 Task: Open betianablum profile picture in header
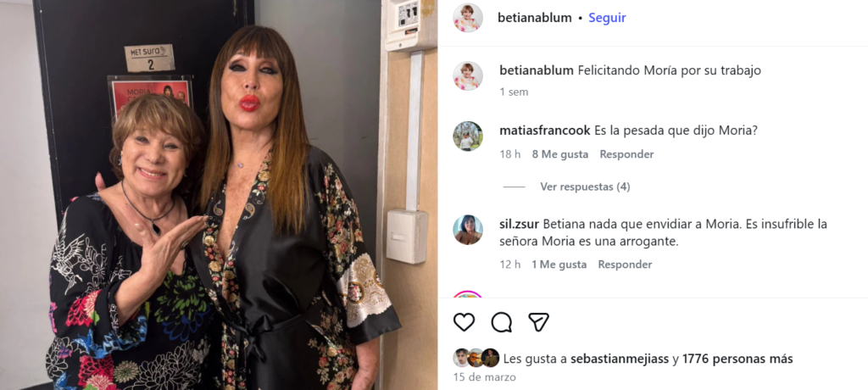click(x=468, y=18)
